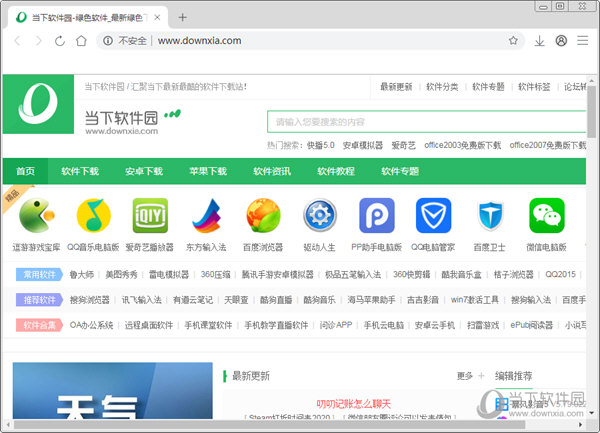Viewport: 600px width, 433px height.
Task: Open 雷电模拟器 link
Action: click(169, 275)
